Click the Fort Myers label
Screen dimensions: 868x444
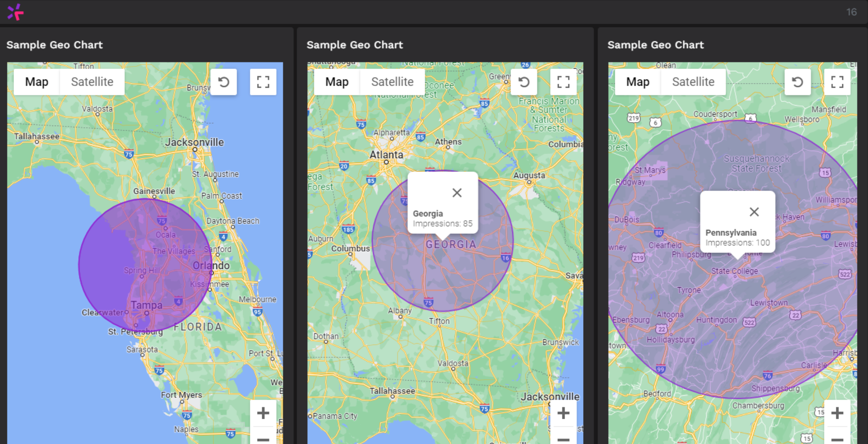tap(181, 395)
